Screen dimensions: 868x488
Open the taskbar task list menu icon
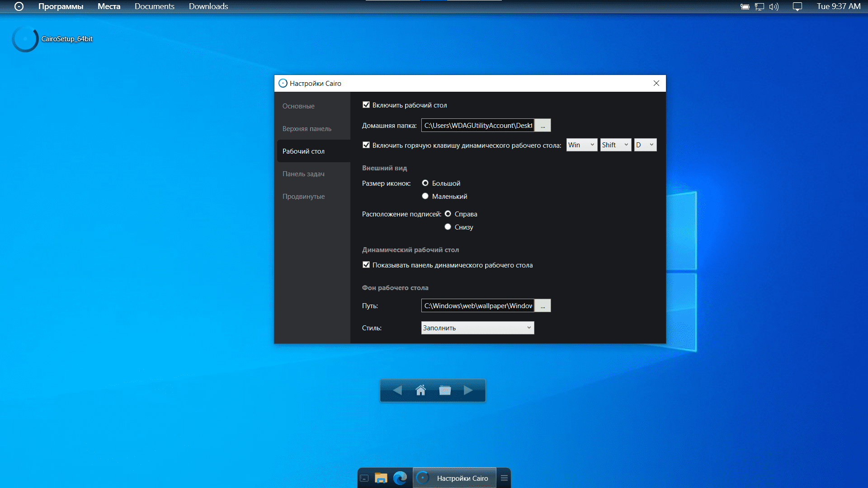[504, 478]
